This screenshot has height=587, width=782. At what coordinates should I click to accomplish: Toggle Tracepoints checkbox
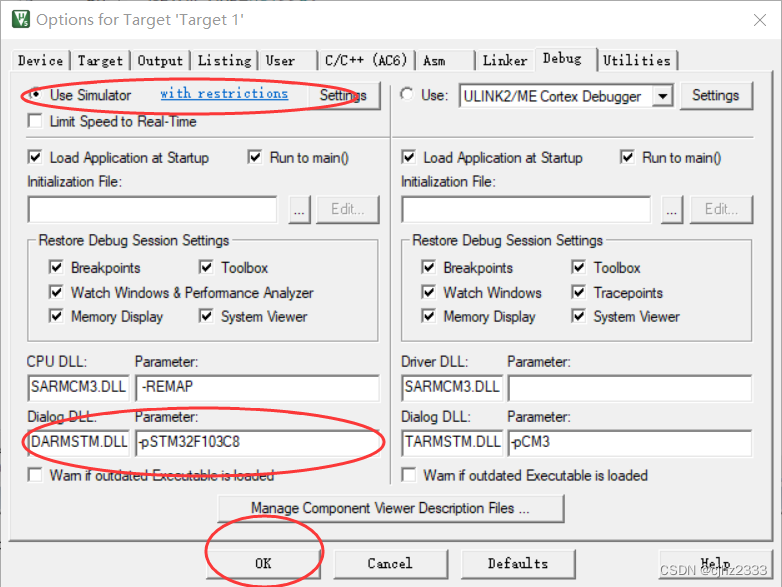click(579, 292)
